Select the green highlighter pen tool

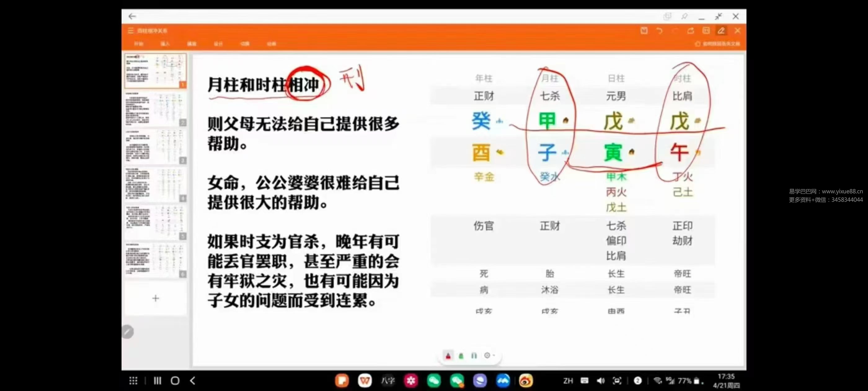pyautogui.click(x=461, y=356)
